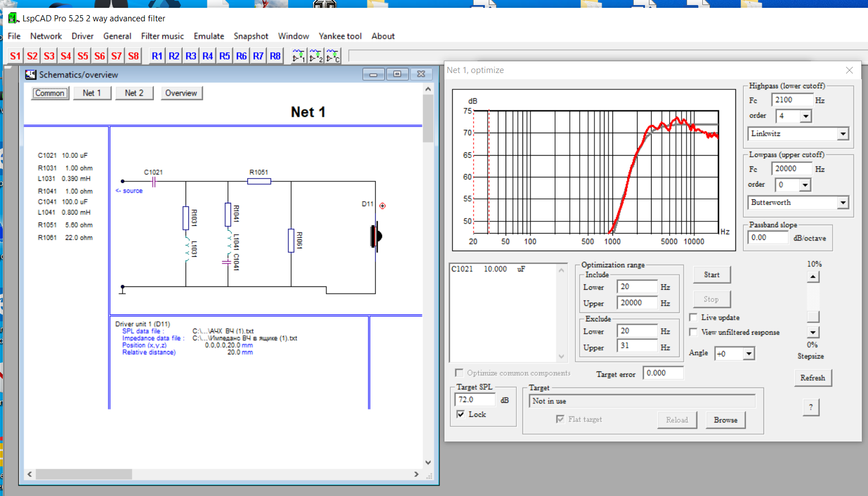
Task: Click the Stepsize slider up arrow
Action: pyautogui.click(x=813, y=277)
